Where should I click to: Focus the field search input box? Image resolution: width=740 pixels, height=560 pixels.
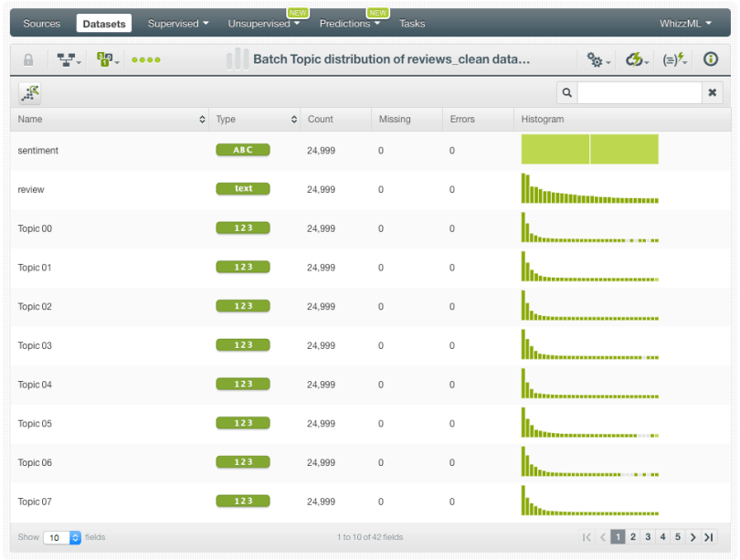(639, 92)
